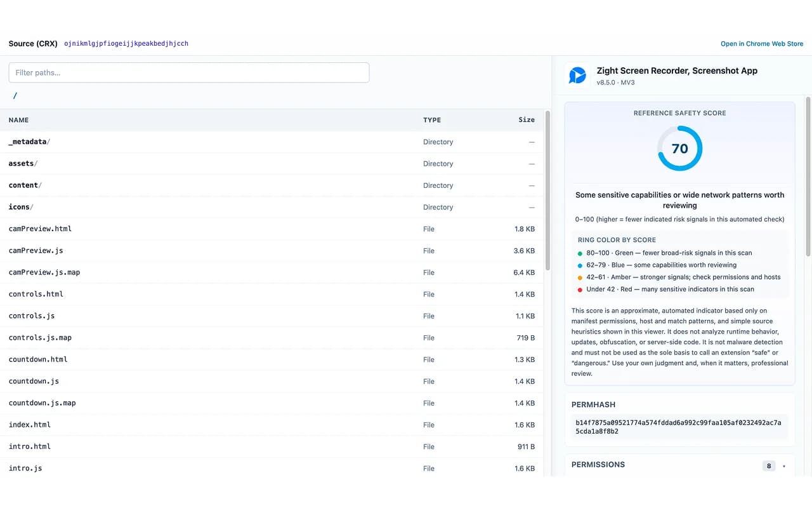The height and width of the screenshot is (508, 812).
Task: Click the Zight Screen Recorder title text
Action: [677, 71]
